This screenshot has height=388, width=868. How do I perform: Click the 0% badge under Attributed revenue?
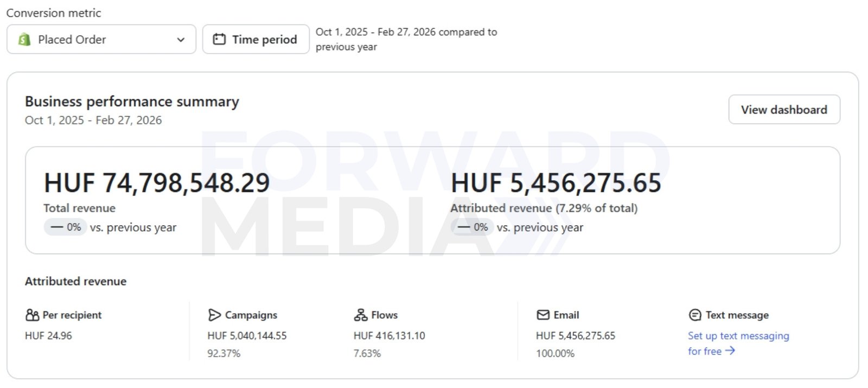click(473, 227)
